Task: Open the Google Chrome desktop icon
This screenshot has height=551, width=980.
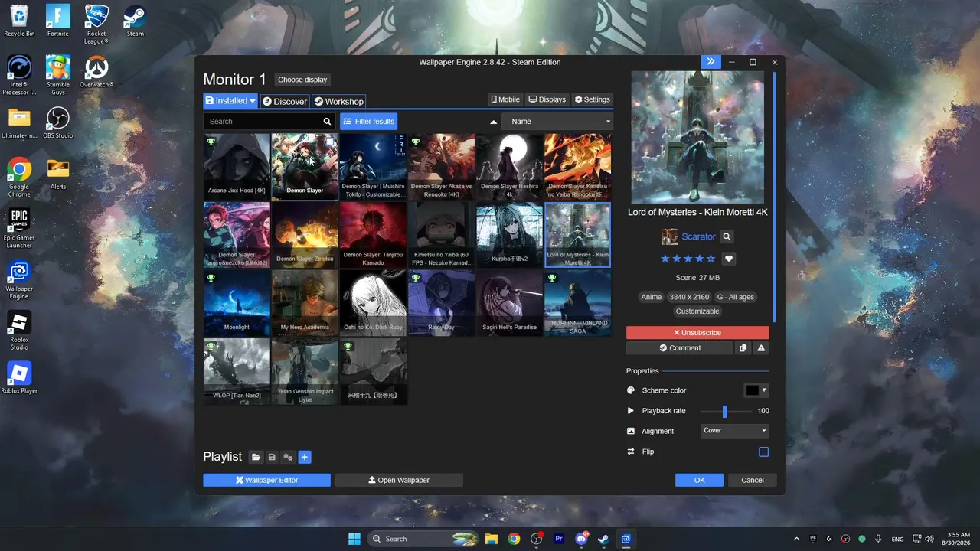Action: point(19,177)
